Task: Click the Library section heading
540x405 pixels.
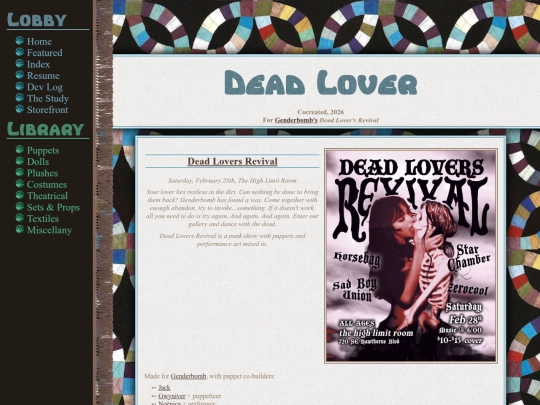Action: [45, 129]
